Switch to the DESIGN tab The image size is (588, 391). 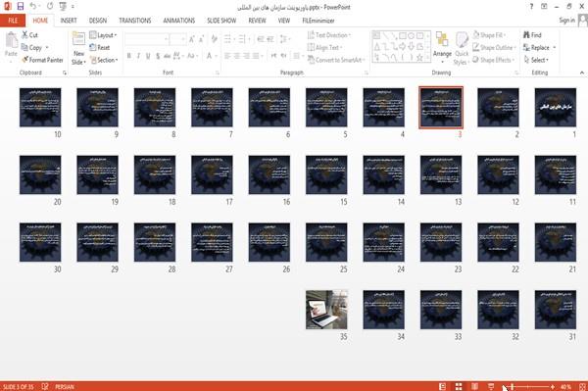point(98,21)
